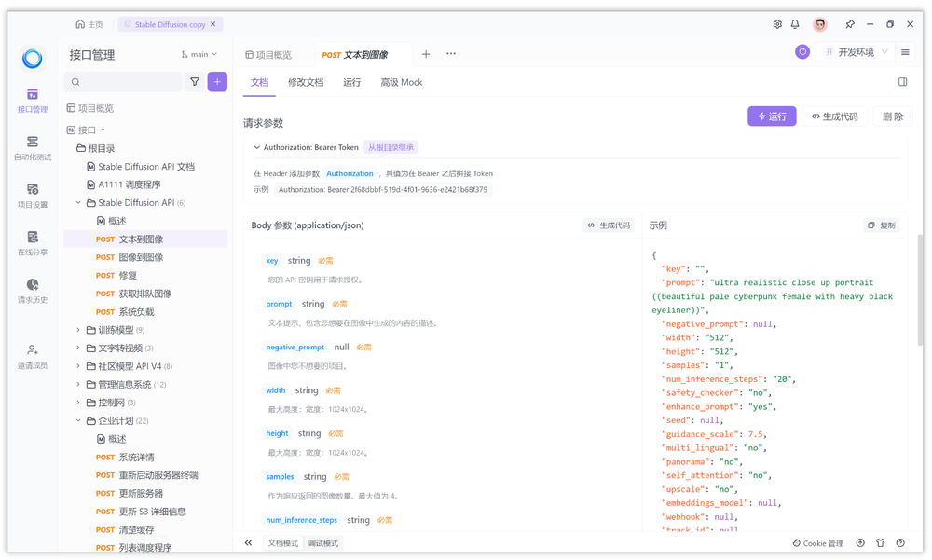Click the 复制 button in the example panel
This screenshot has width=932, height=560.
[x=882, y=225]
